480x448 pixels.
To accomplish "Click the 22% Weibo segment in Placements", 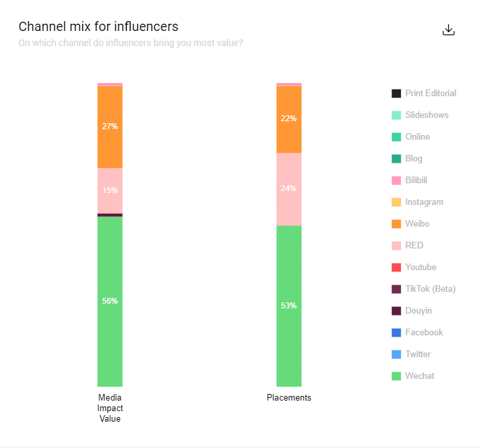I will click(289, 119).
